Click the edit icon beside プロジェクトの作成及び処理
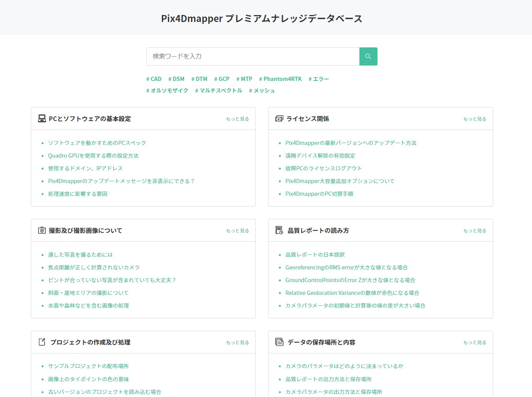Image resolution: width=532 pixels, height=397 pixels. pos(42,342)
